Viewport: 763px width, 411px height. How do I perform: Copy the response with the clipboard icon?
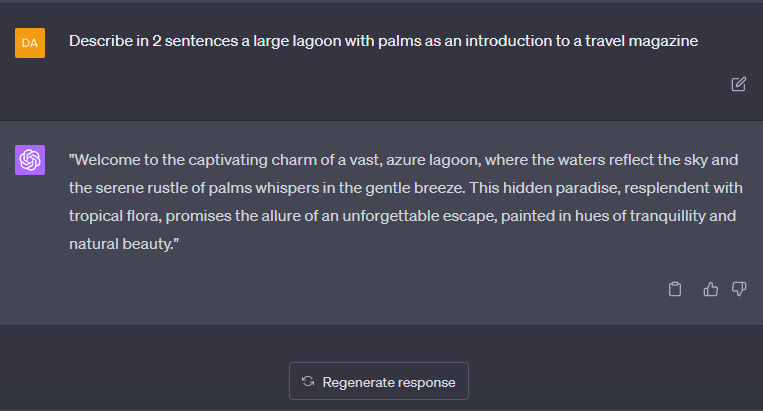click(675, 289)
